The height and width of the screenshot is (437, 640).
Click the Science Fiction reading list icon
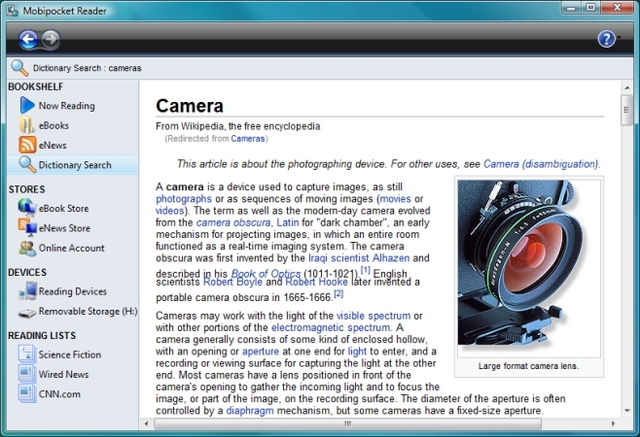27,354
